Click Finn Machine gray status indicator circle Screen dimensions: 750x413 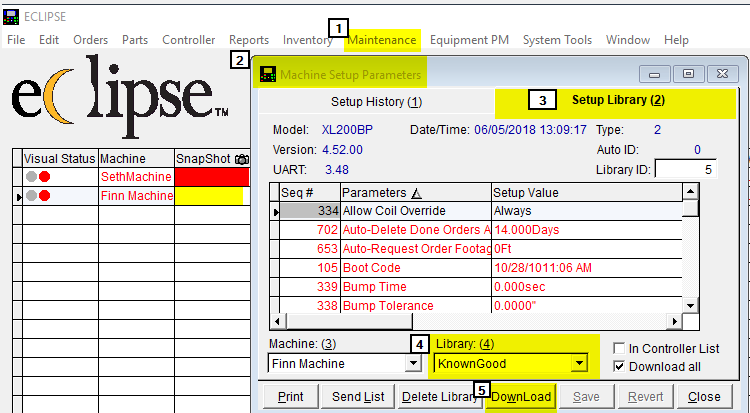point(32,196)
